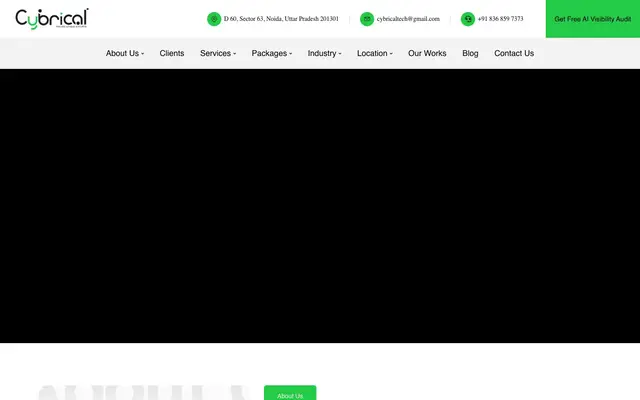Viewport: 640px width, 400px height.
Task: Navigate to Contact Us page
Action: coord(514,53)
